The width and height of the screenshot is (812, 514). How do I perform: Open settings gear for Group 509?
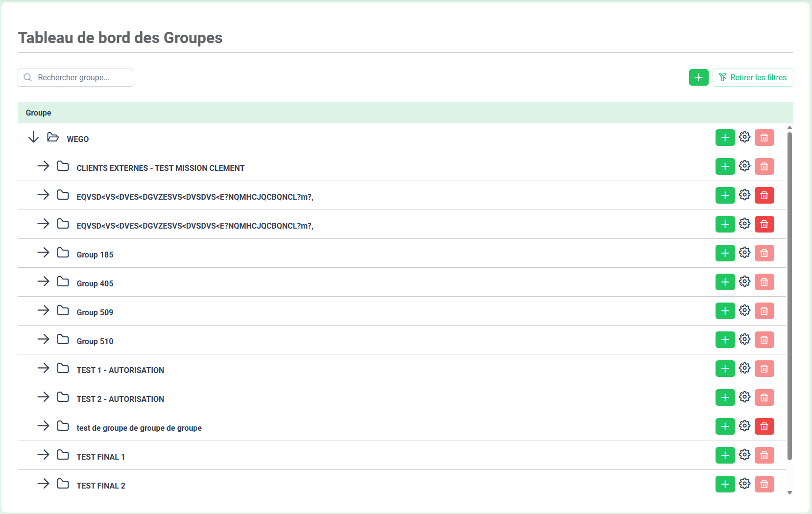(x=744, y=311)
